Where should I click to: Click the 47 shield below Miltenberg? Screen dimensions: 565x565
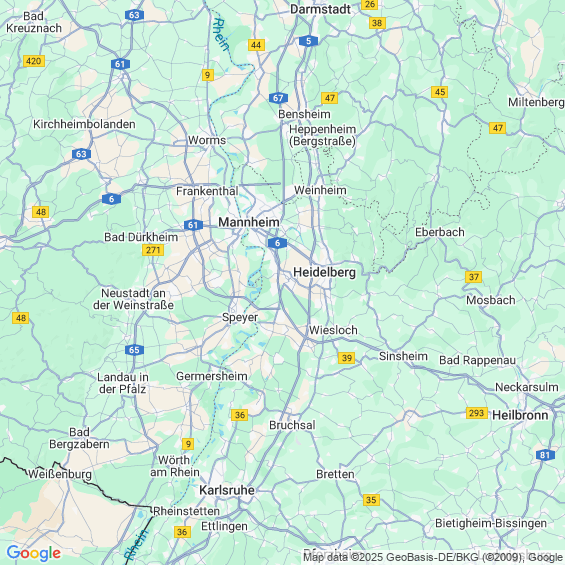[498, 128]
